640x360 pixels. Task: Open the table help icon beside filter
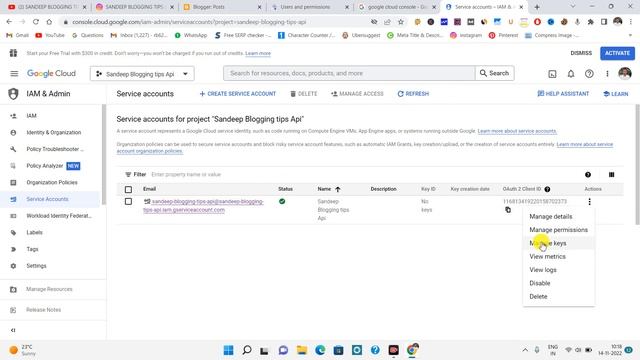588,175
